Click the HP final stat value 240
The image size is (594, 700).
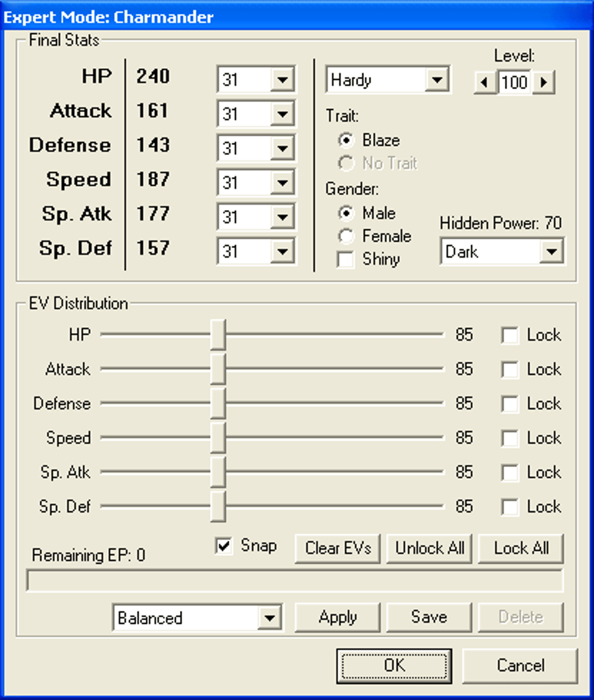click(x=153, y=76)
